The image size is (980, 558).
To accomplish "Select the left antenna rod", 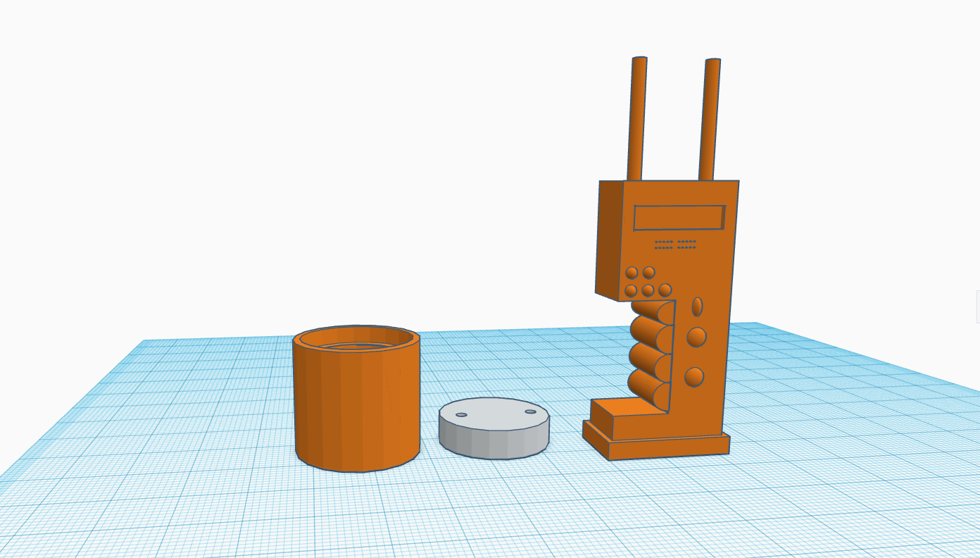I will coord(637,118).
